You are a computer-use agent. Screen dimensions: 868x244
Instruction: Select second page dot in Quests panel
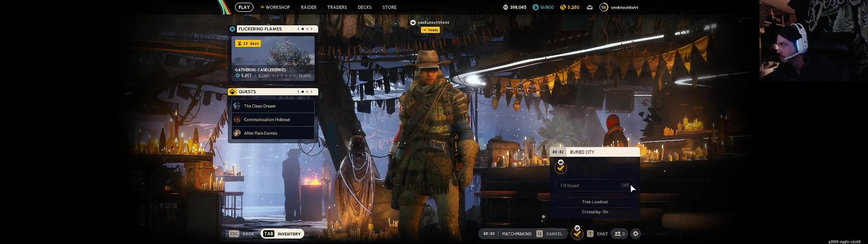307,91
